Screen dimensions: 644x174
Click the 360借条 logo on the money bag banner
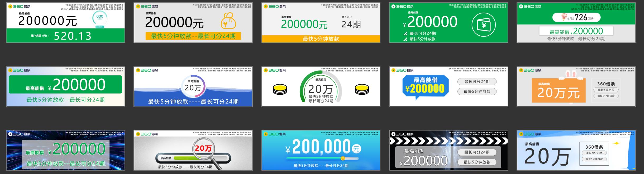(x=147, y=6)
